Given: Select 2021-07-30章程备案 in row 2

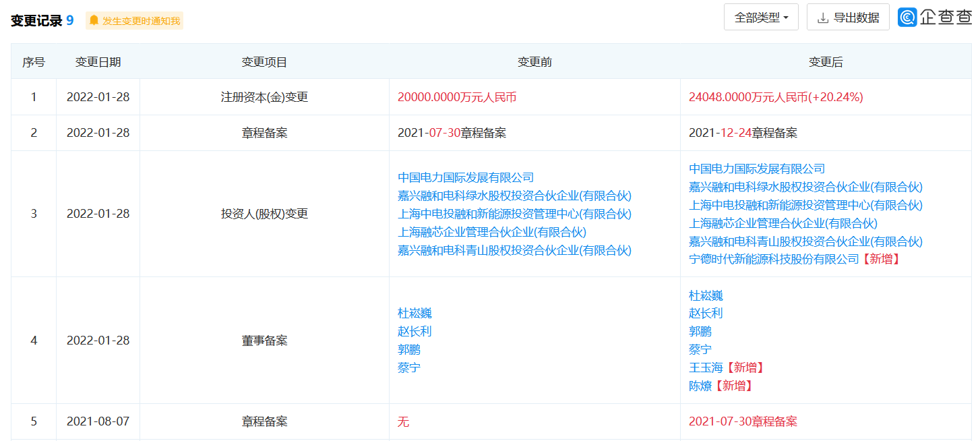Looking at the screenshot, I should [452, 133].
